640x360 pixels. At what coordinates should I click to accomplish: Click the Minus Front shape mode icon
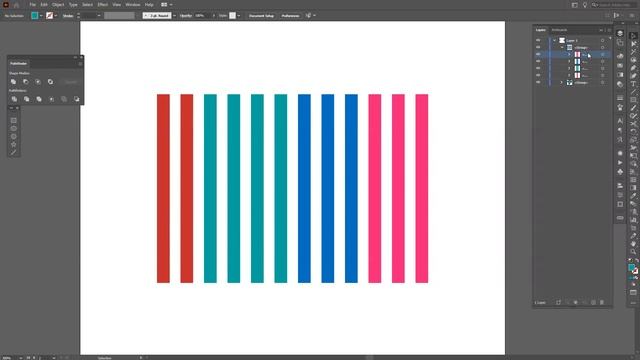[26, 82]
